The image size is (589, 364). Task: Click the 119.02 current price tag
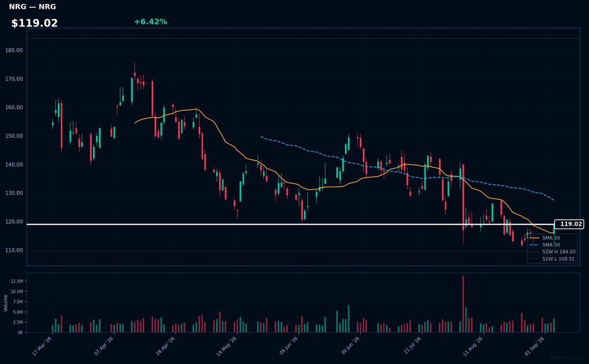(569, 224)
